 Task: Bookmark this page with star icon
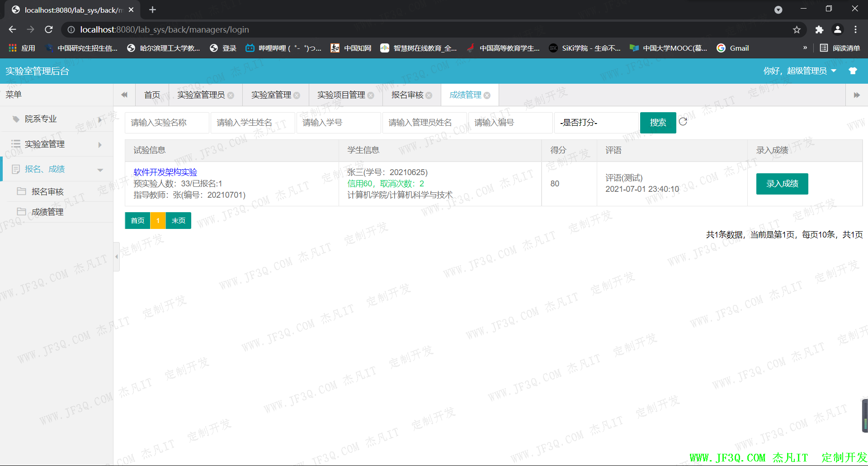click(x=797, y=30)
